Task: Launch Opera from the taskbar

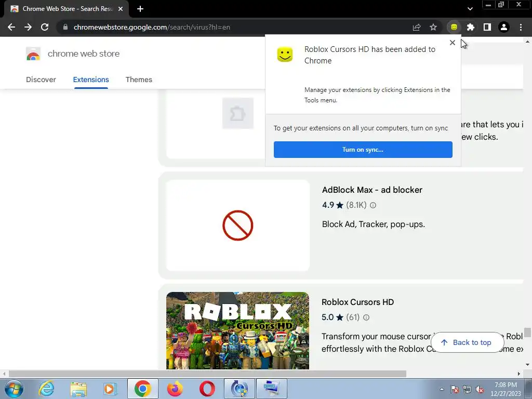Action: tap(207, 389)
